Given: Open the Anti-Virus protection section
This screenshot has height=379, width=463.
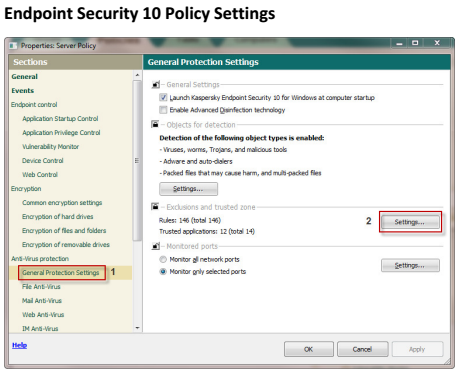Looking at the screenshot, I should pyautogui.click(x=40, y=259).
